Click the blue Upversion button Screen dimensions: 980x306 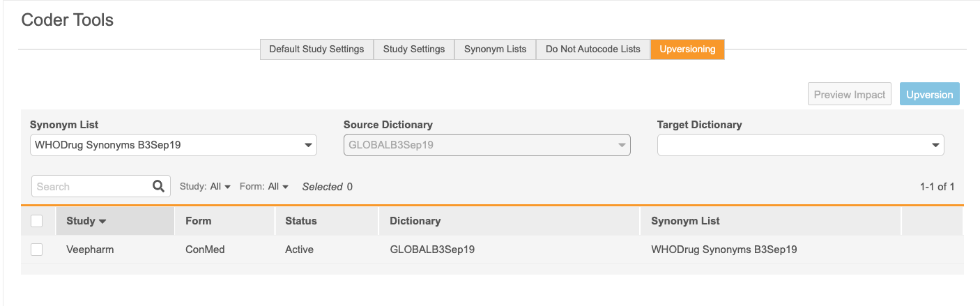tap(929, 94)
